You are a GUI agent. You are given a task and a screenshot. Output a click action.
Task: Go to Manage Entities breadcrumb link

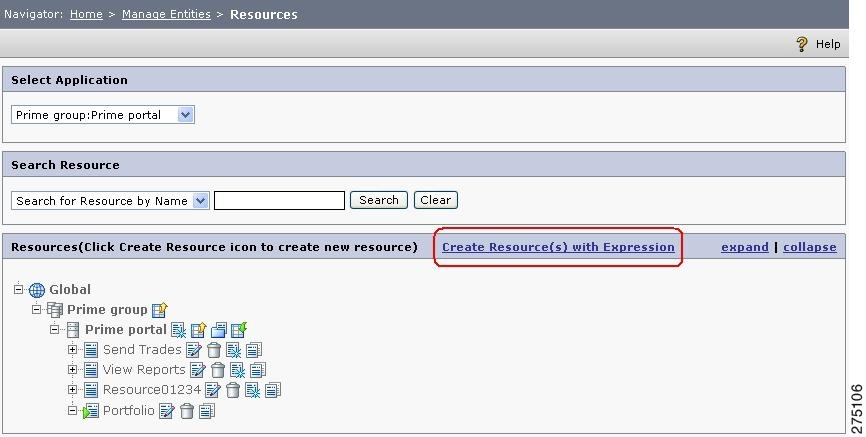coord(166,14)
